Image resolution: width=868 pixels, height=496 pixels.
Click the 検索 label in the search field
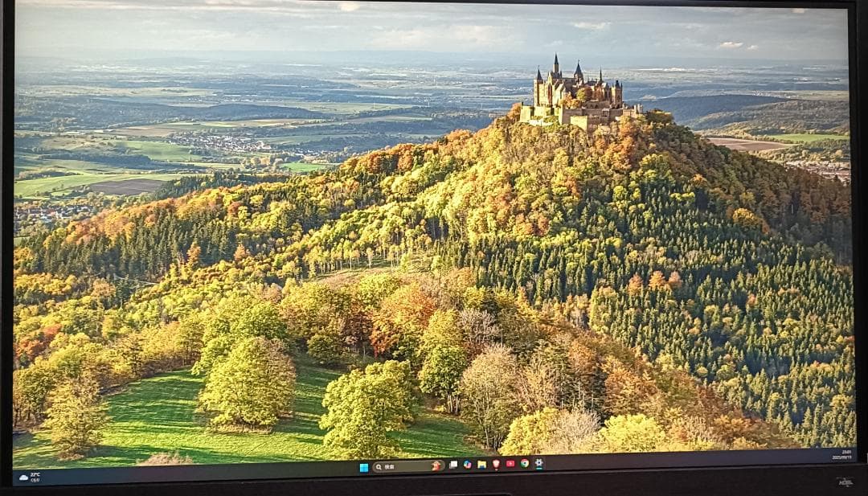tap(388, 465)
